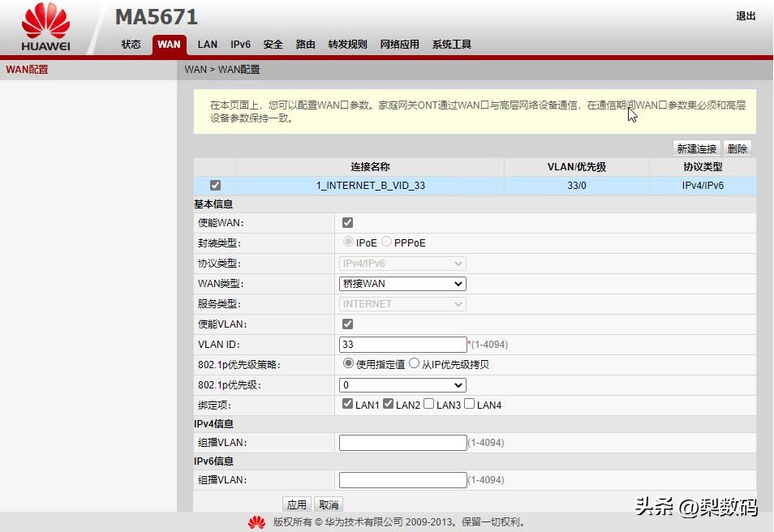Image resolution: width=774 pixels, height=532 pixels.
Task: Click the Huawei logo in the header
Action: [x=45, y=20]
